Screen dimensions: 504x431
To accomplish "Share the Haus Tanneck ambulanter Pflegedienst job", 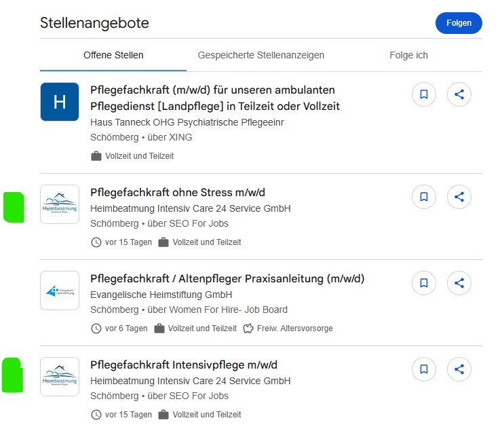I will pos(459,95).
